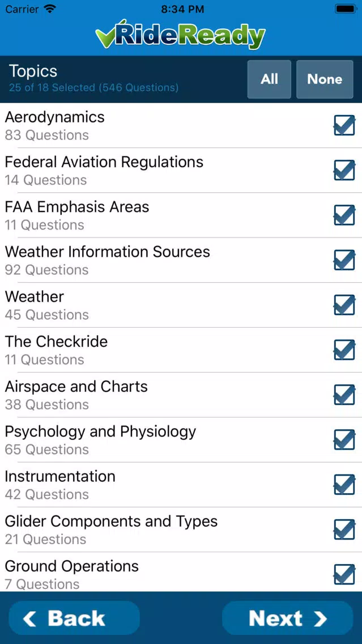Toggle Weather Information Sources checkbox
Image resolution: width=362 pixels, height=644 pixels.
344,260
